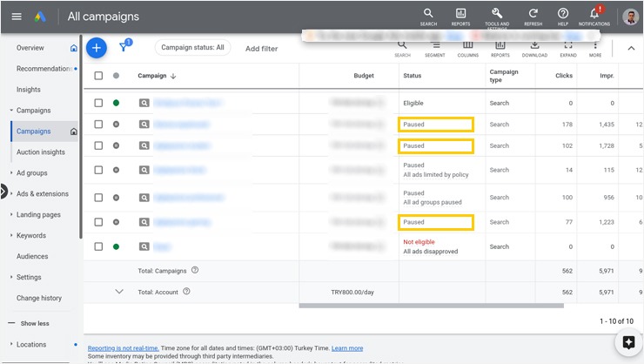Select the checkbox for Not eligible campaign

98,246
